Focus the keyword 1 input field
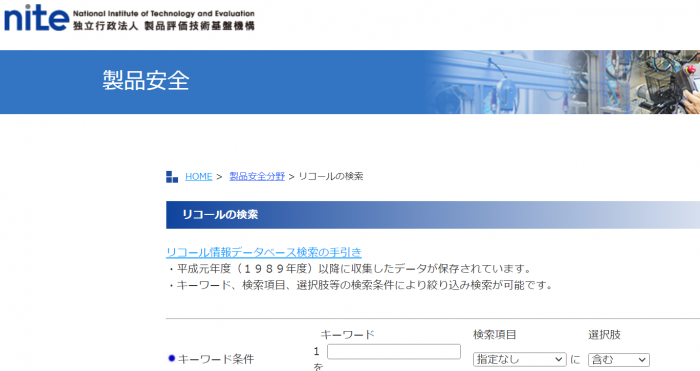 pos(394,351)
